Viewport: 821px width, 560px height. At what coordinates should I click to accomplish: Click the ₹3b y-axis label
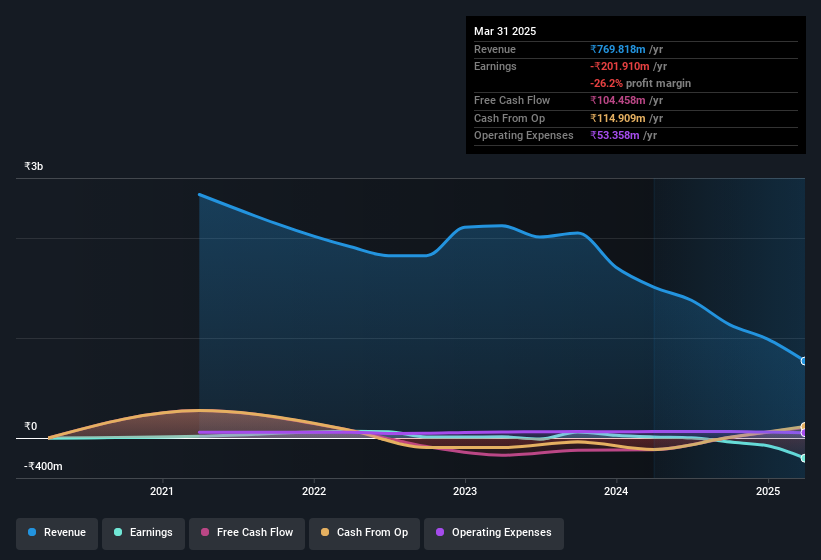(34, 166)
